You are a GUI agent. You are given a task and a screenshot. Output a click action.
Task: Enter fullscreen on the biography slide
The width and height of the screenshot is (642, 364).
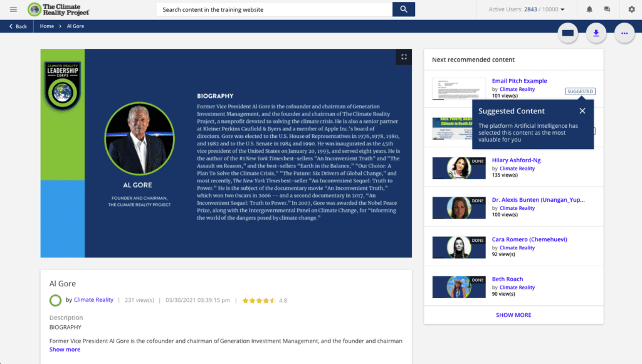click(404, 57)
